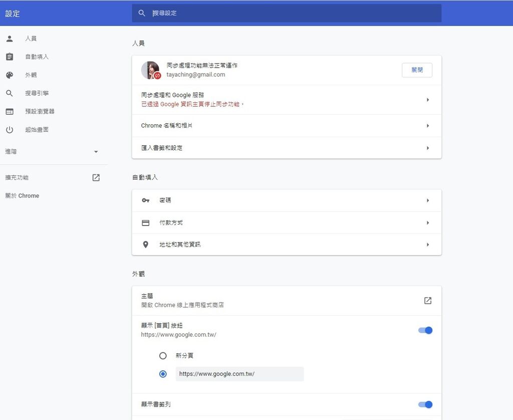This screenshot has width=513, height=420.
Task: Go to 起始畫面 in the sidebar menu
Action: [x=37, y=130]
